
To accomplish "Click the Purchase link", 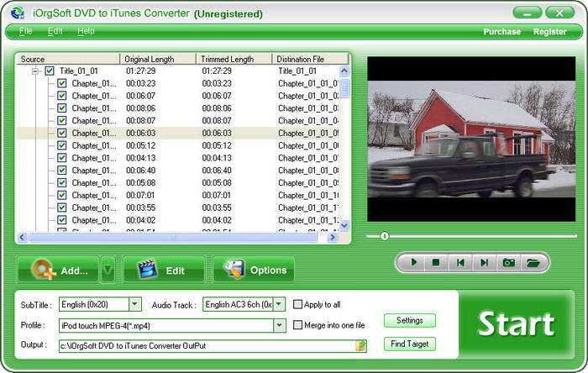I will [x=501, y=32].
